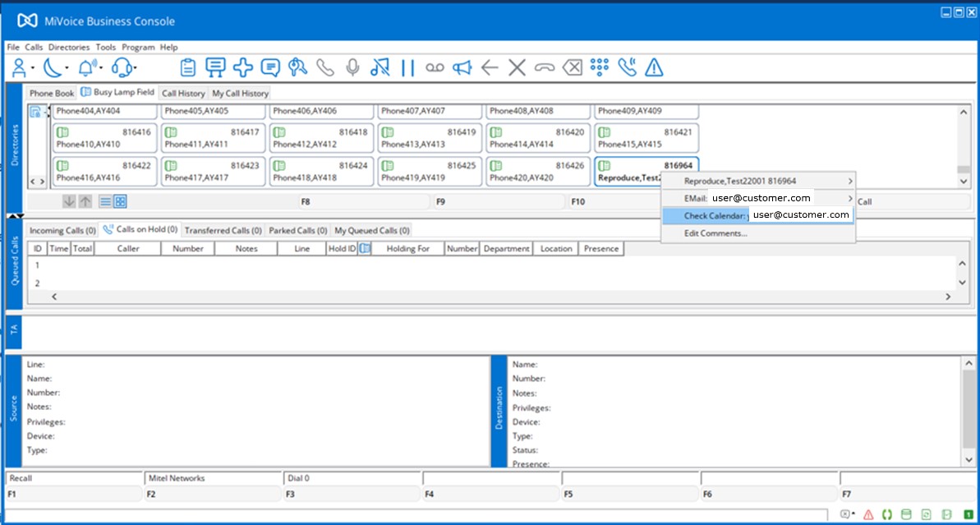980x525 pixels.
Task: Open the Tools menu
Action: 106,47
